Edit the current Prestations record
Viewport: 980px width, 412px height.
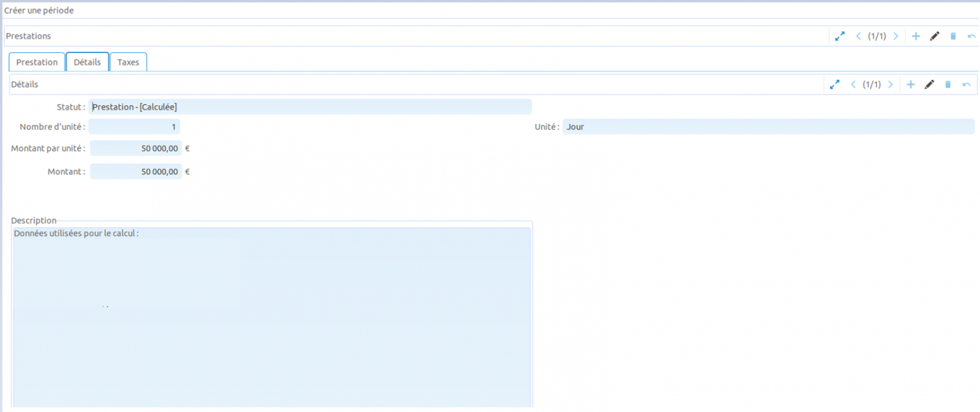[x=935, y=36]
